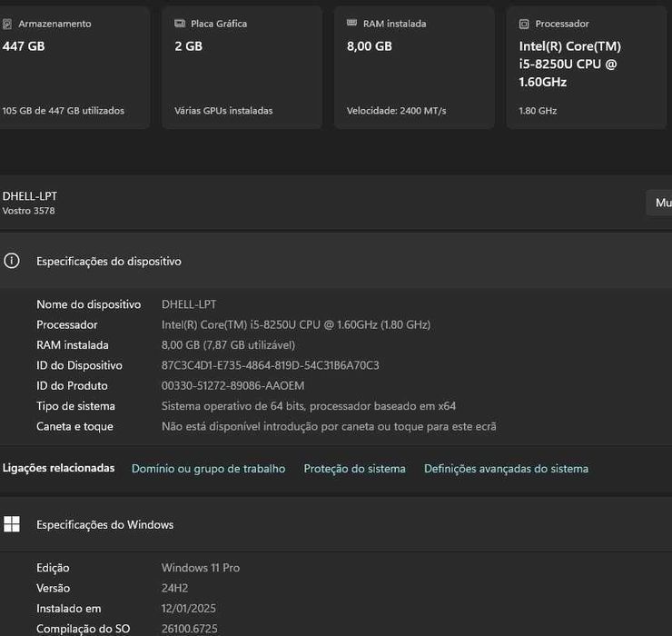
Task: Open Proteção do sistema link
Action: (354, 469)
